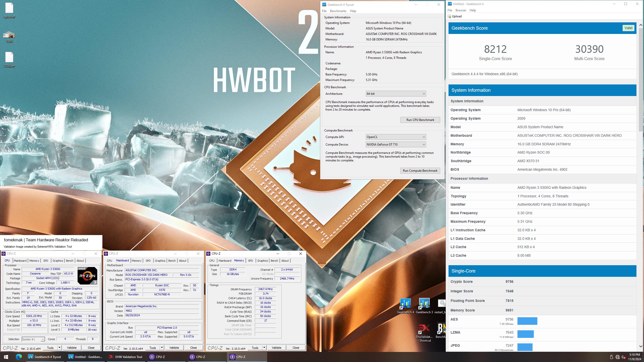Open Browser menu in Untitled Geekbench 4
Viewport: 644px width, 362px height.
point(461,10)
